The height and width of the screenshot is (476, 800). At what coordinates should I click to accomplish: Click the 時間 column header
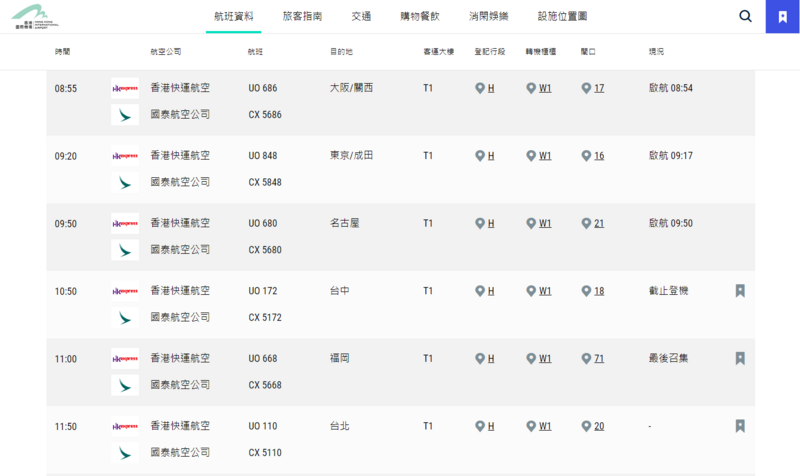(x=63, y=52)
